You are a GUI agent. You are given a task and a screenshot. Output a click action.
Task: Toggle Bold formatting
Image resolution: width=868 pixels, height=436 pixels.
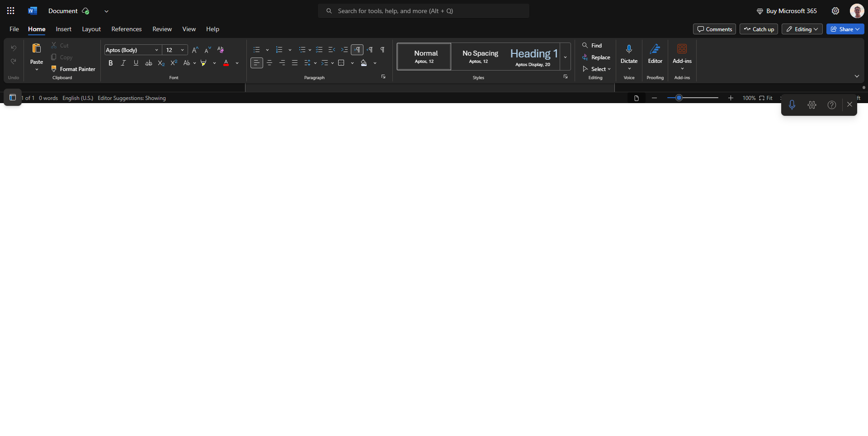(x=110, y=63)
